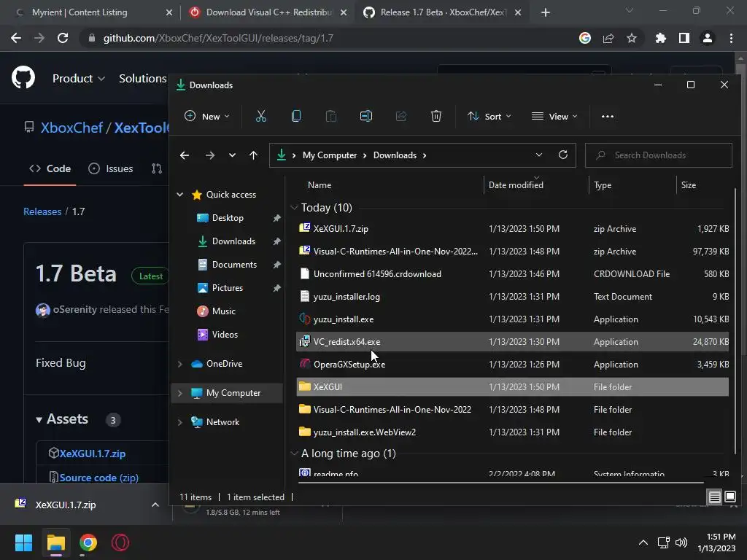Open Opera browser from the taskbar
747x560 pixels.
tap(120, 542)
